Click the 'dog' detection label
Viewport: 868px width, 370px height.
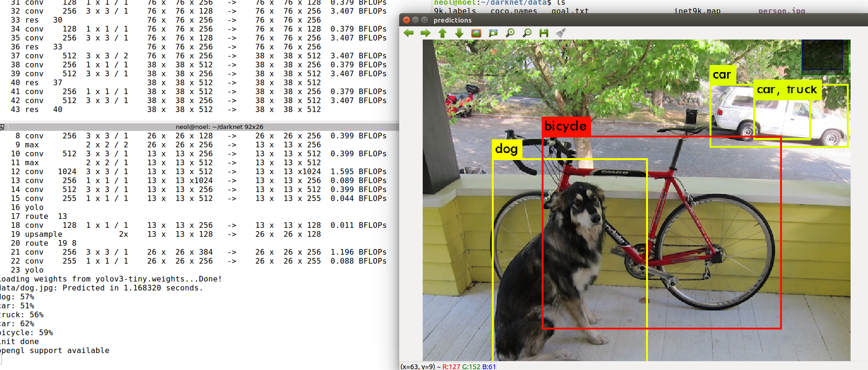click(507, 149)
